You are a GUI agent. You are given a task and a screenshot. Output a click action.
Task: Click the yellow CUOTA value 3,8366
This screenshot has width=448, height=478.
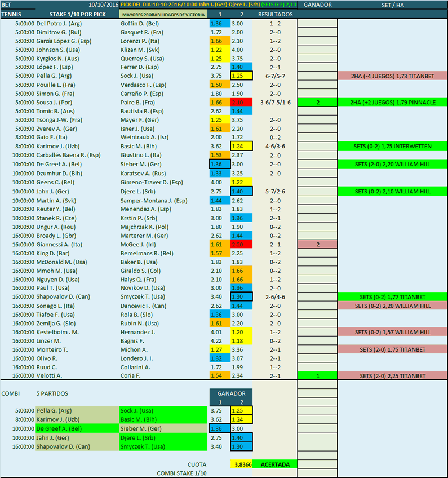click(x=241, y=464)
